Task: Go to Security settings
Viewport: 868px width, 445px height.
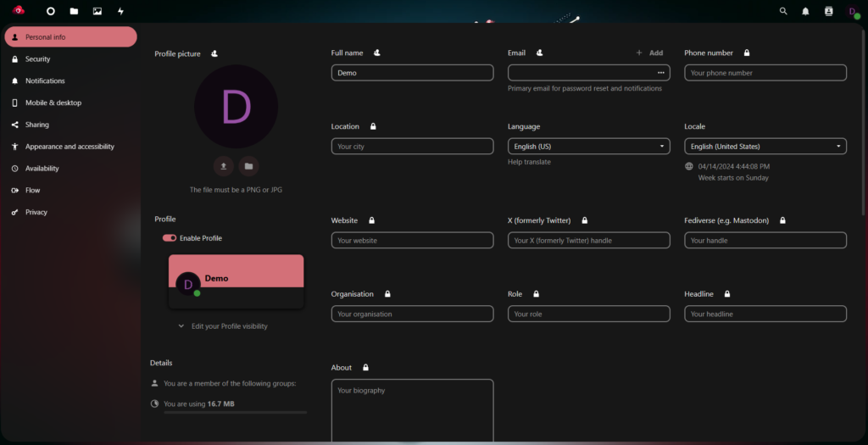Action: pos(71,58)
